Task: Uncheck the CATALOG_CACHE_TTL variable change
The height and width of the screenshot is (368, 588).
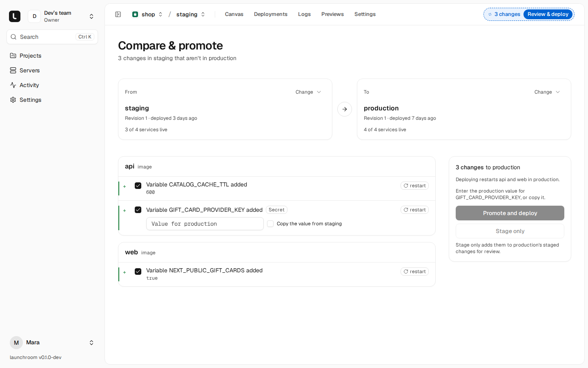Action: click(x=138, y=186)
